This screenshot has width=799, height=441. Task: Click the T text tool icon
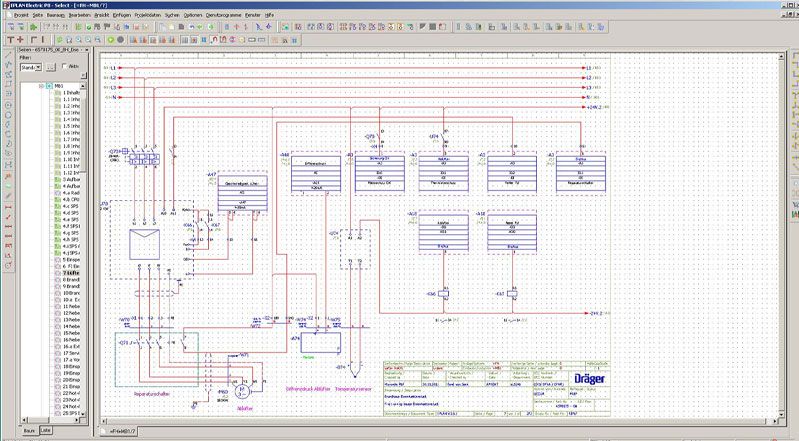[10, 39]
